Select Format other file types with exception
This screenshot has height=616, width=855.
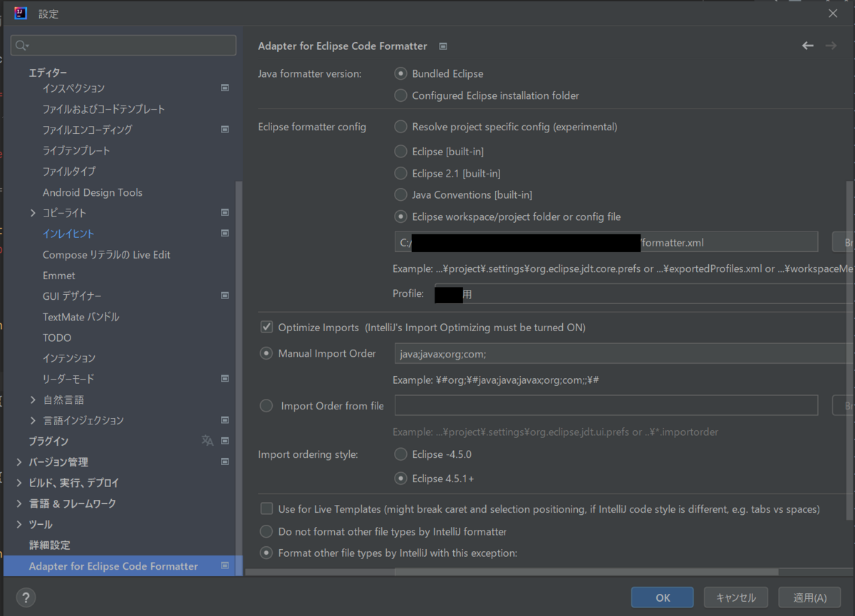pos(266,553)
